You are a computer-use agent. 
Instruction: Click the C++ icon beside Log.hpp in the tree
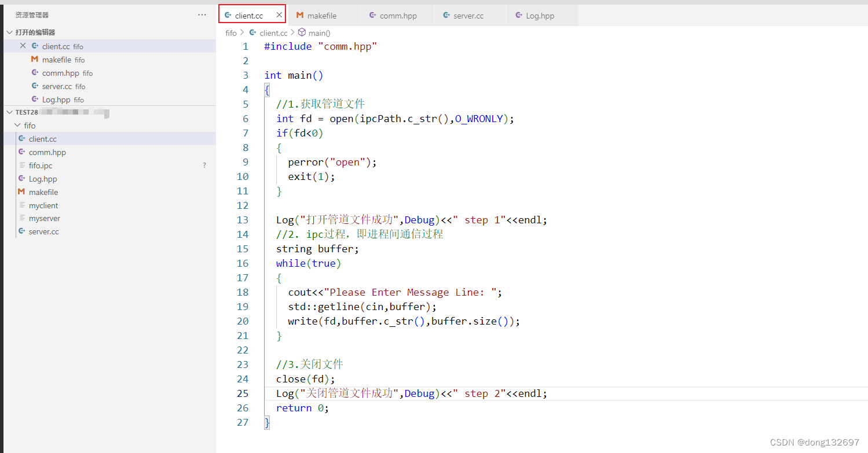[22, 179]
